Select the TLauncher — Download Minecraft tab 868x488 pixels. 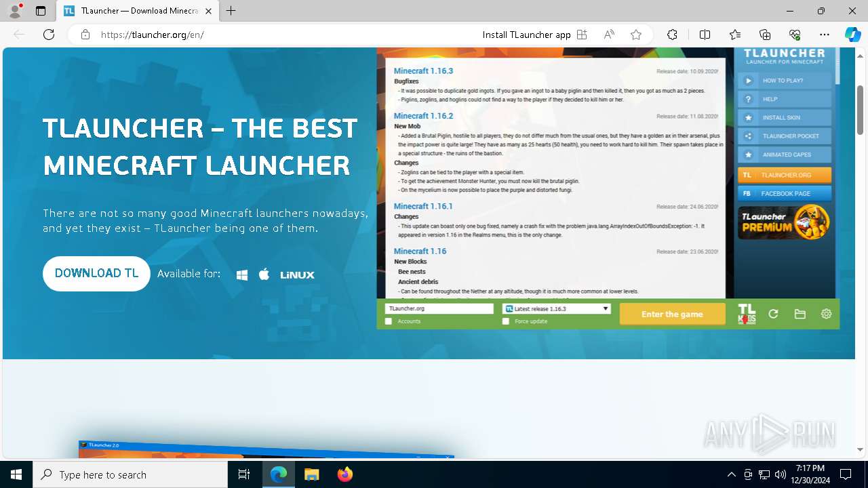click(138, 11)
